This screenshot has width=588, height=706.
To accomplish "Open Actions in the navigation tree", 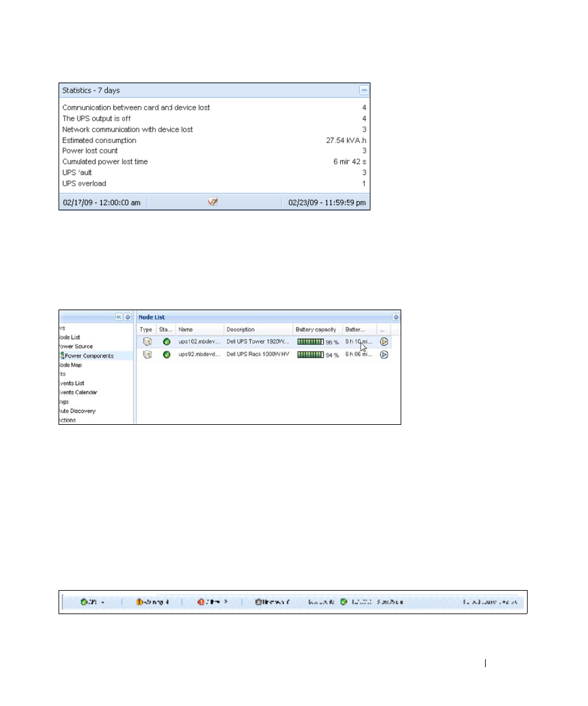I will point(68,420).
